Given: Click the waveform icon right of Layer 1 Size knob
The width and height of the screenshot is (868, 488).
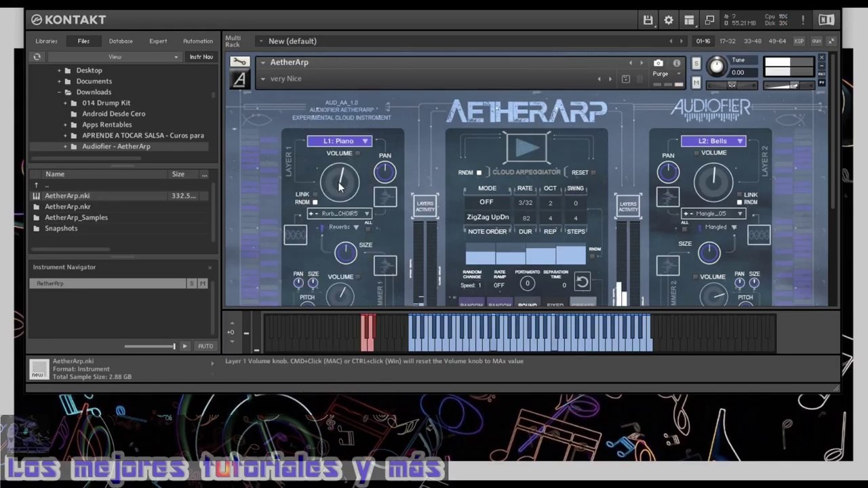Looking at the screenshot, I should point(385,266).
